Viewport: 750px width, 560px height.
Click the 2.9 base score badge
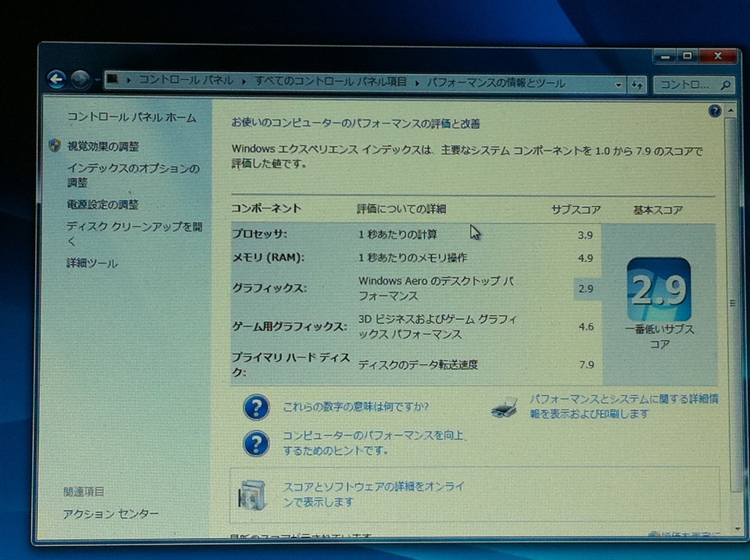(658, 289)
